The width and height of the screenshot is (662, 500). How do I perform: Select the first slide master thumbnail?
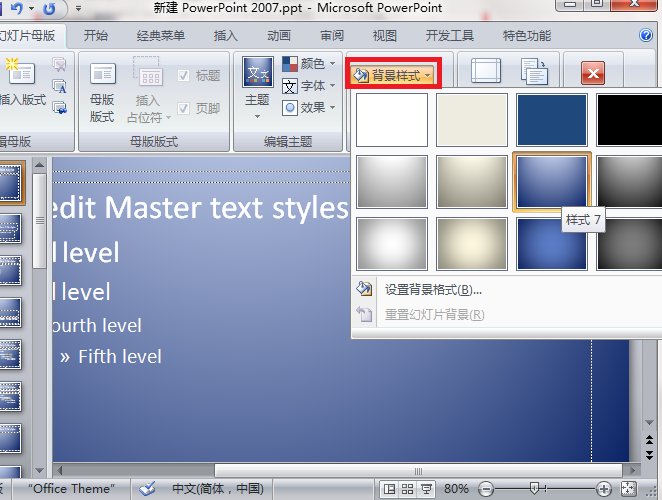pos(11,182)
